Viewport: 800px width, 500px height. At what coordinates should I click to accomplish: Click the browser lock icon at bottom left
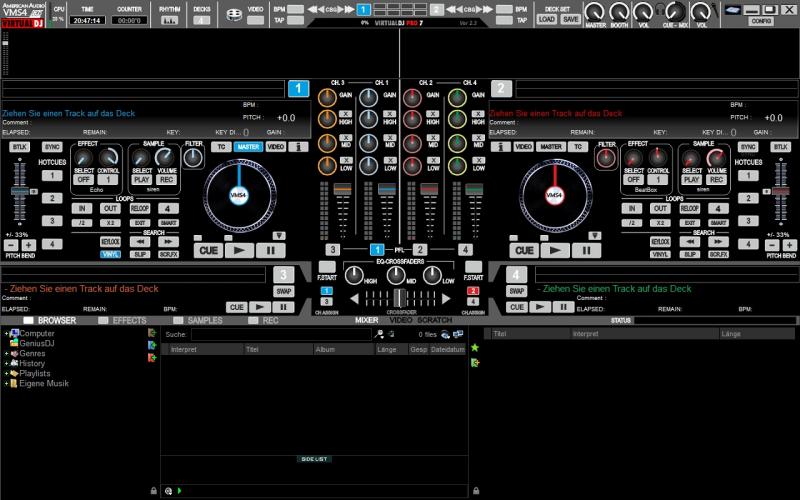pos(154,491)
